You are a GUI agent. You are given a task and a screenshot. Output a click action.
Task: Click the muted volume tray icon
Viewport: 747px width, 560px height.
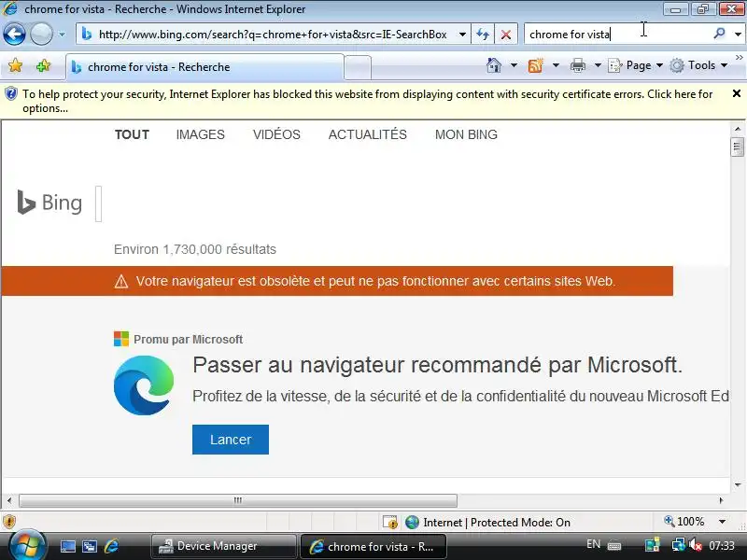click(x=696, y=544)
